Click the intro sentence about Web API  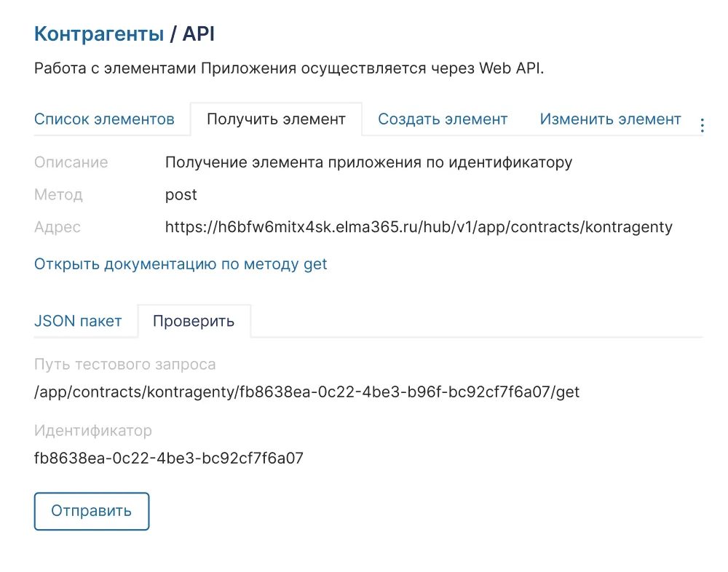(289, 69)
